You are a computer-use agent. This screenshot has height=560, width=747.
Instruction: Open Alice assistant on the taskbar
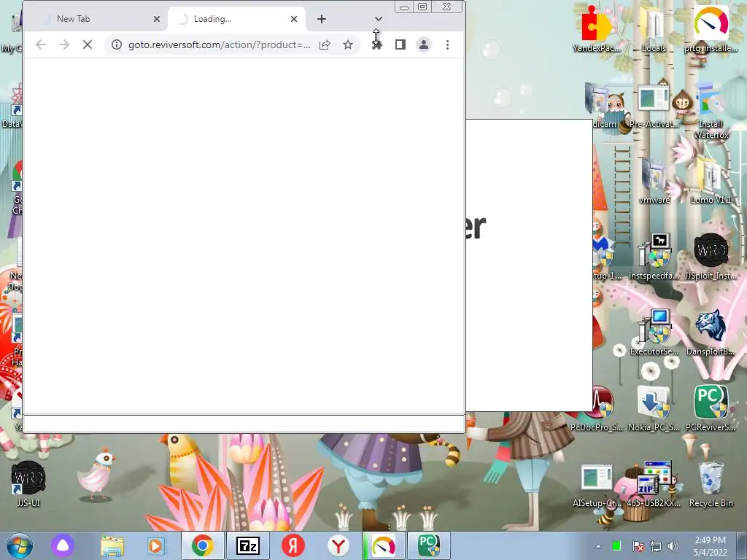(63, 545)
